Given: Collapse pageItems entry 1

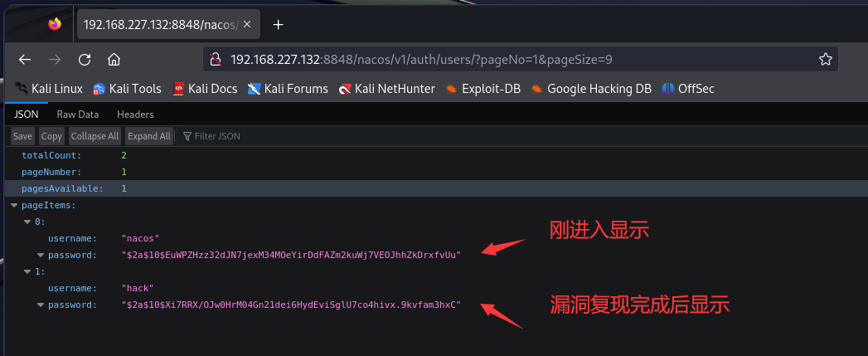Looking at the screenshot, I should pyautogui.click(x=27, y=271).
